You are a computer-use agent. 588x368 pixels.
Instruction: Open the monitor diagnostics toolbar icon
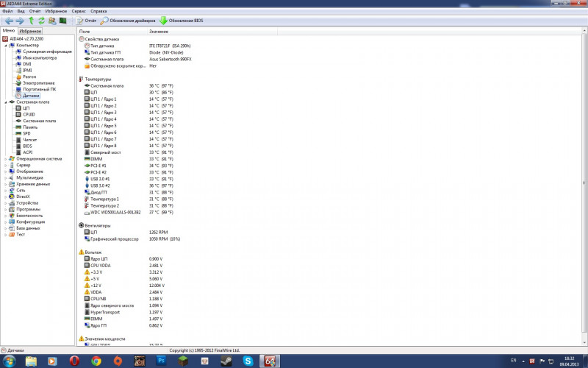point(63,21)
